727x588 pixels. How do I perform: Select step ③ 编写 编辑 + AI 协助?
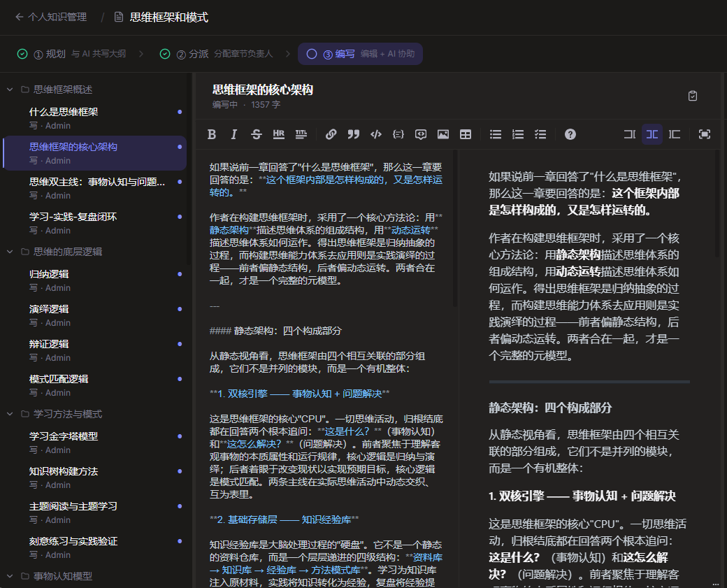[x=360, y=54]
